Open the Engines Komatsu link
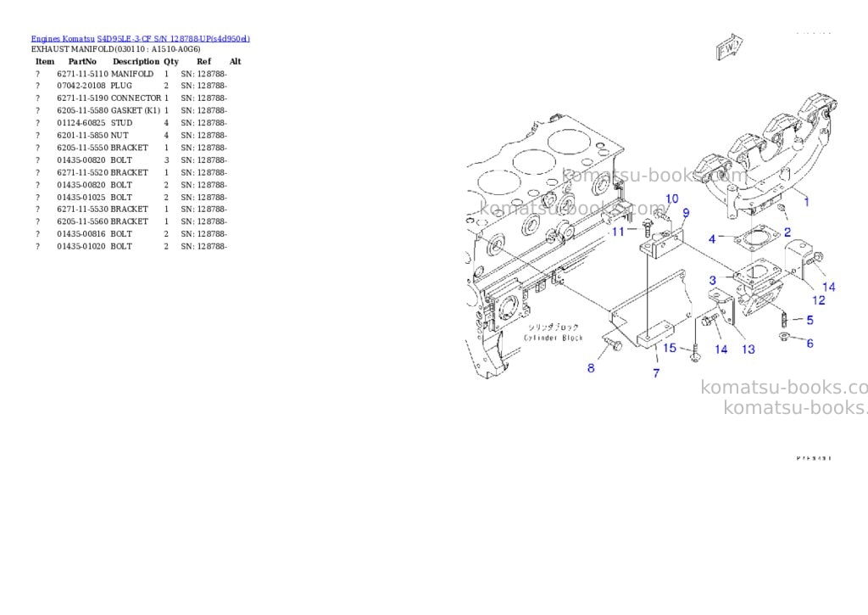Viewport: 868px width, 615px height. pyautogui.click(x=63, y=38)
